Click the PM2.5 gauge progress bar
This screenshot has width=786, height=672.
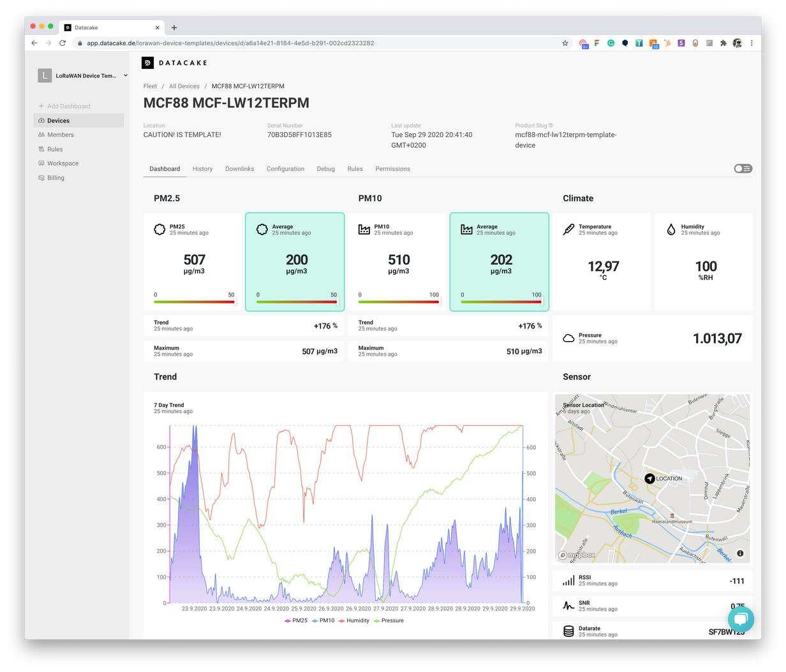click(193, 302)
